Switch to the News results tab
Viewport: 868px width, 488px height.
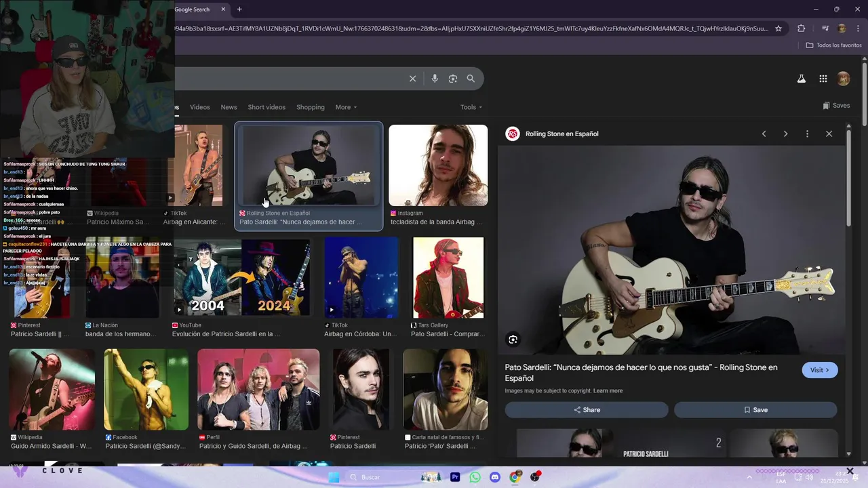click(x=229, y=107)
